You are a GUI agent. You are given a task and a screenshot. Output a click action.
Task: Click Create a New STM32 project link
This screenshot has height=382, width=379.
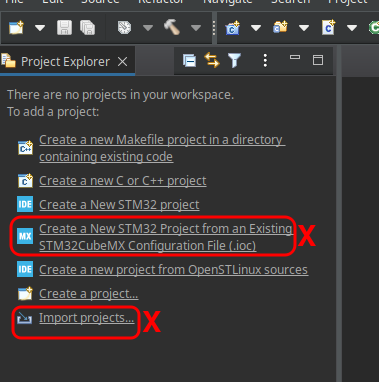(119, 205)
